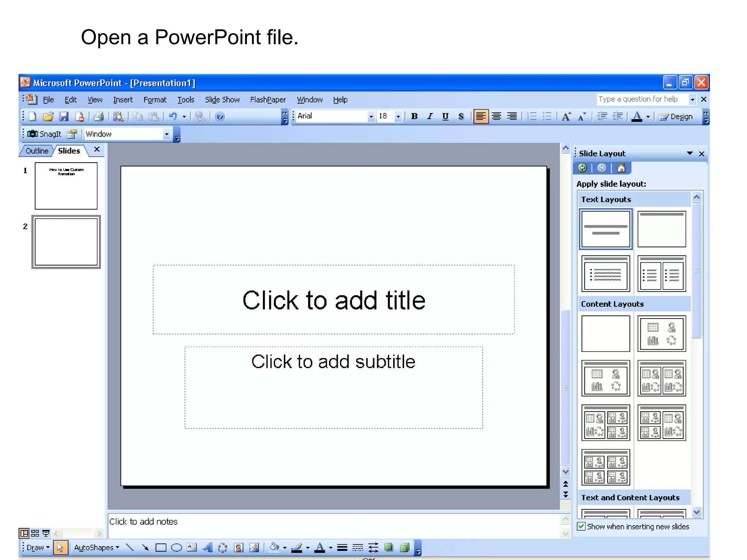Open the Draw menu dropdown
747x560 pixels.
[38, 548]
